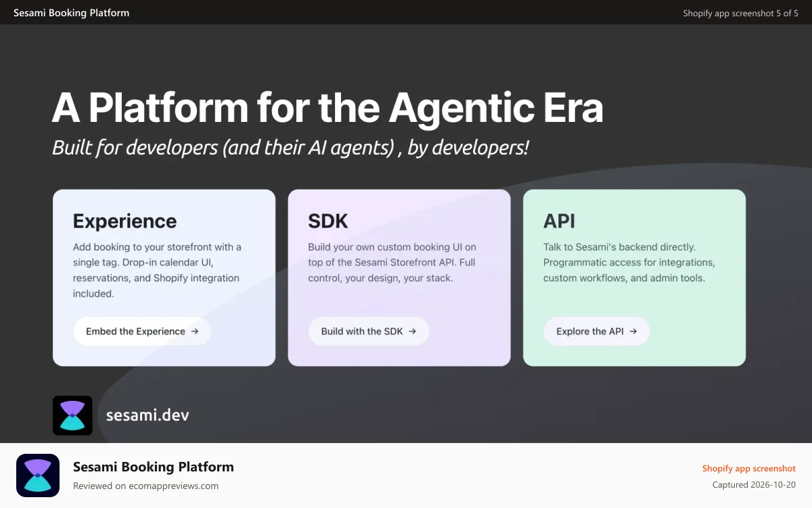Click Shopify app screenshot 5 of 5 label
This screenshot has height=508, width=812.
click(x=740, y=13)
